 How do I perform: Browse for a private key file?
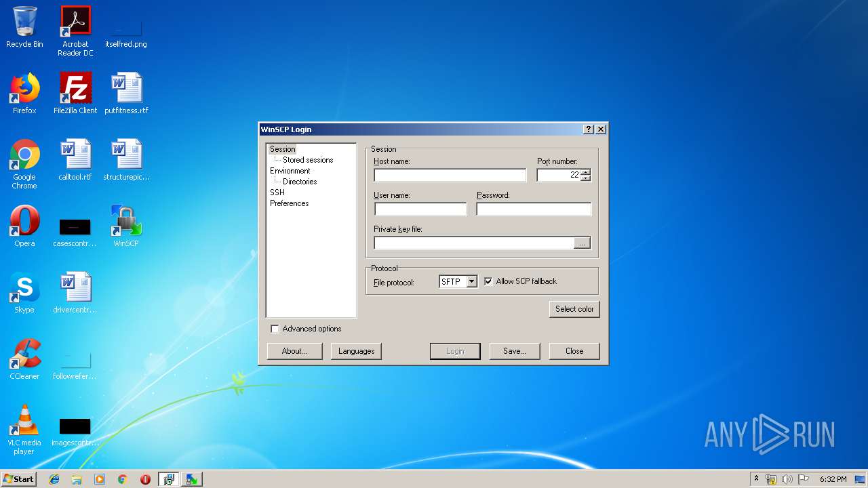[x=582, y=243]
